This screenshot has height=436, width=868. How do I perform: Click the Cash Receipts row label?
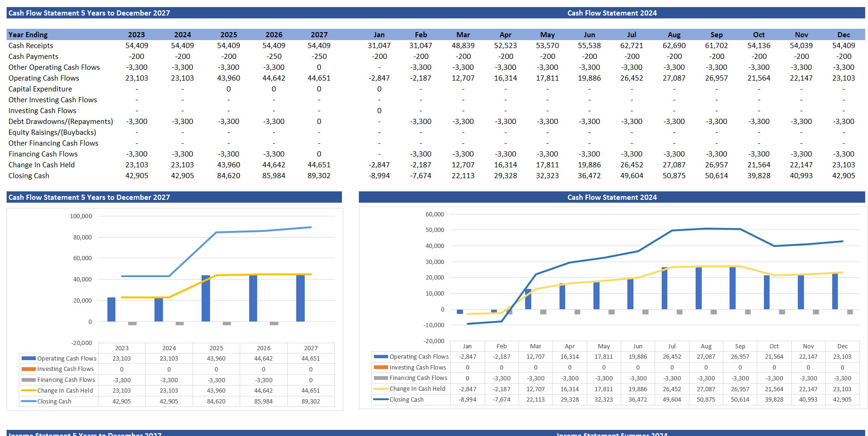click(x=30, y=45)
